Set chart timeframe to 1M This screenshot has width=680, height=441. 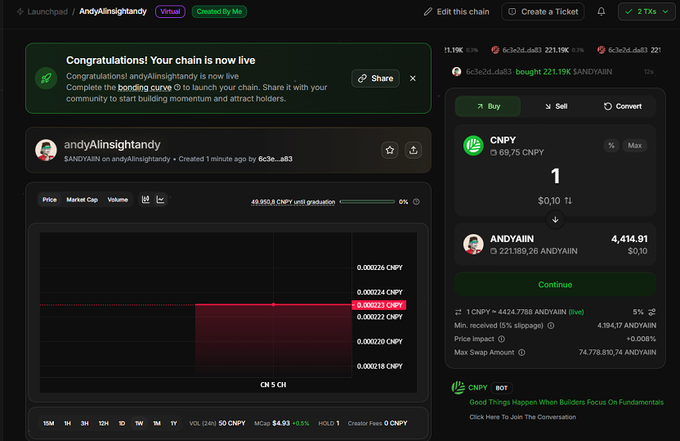click(x=157, y=423)
